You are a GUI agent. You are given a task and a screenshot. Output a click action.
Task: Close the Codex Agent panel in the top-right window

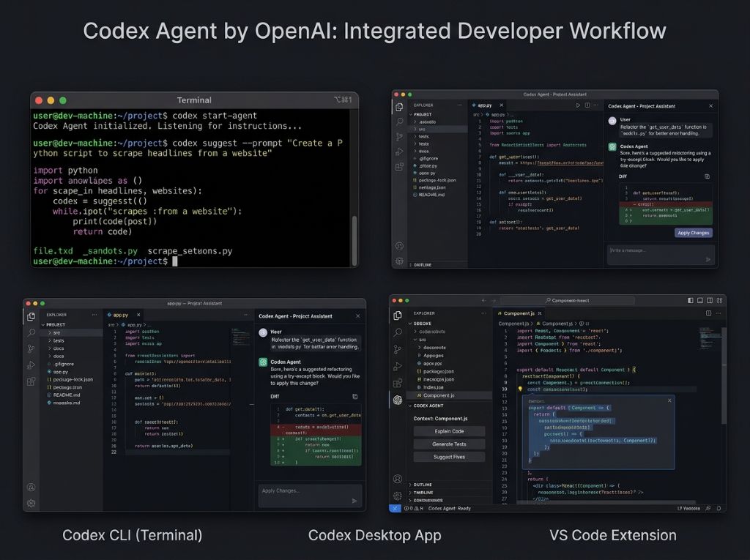click(x=710, y=105)
